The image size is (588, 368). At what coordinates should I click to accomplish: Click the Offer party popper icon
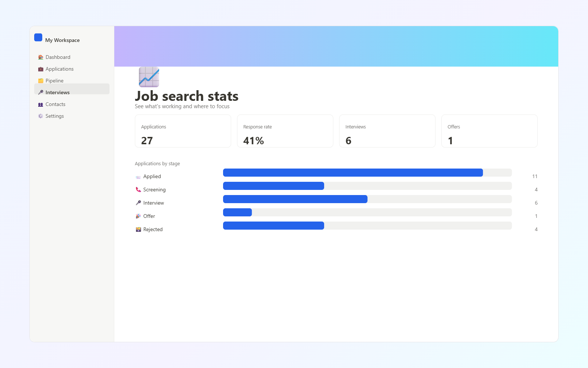pos(138,216)
